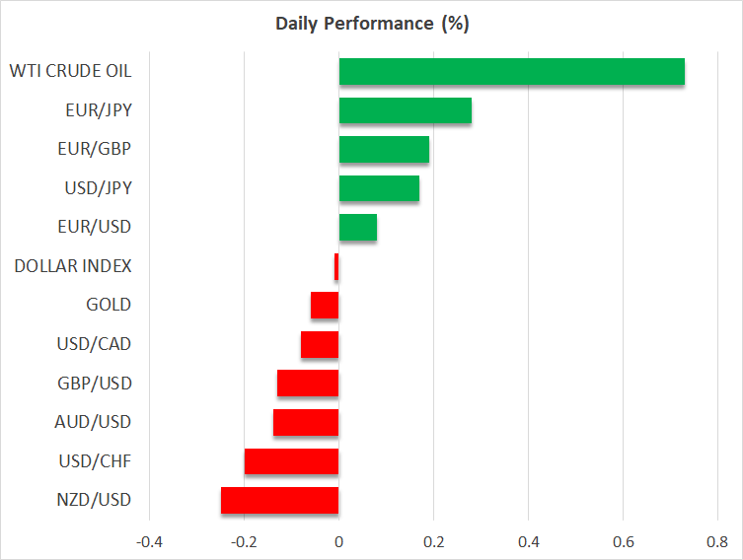Click the red USD/CHF bar
Image resolution: width=743 pixels, height=560 pixels.
[x=291, y=461]
